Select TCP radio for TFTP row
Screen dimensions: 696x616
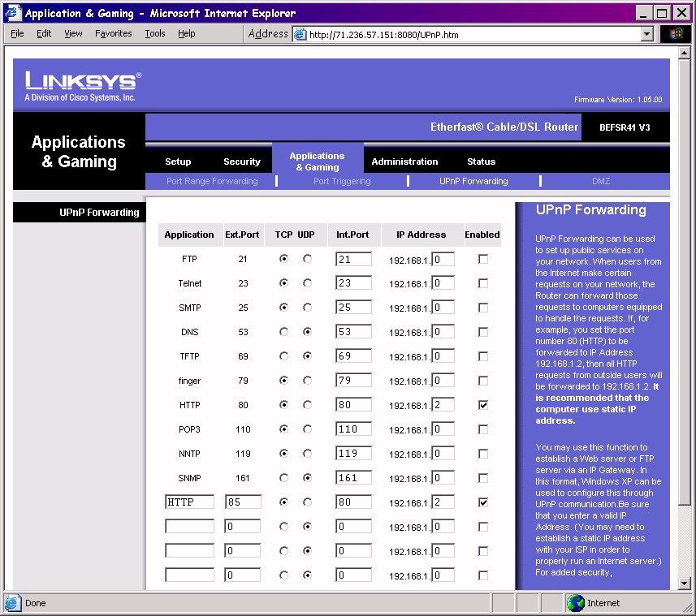[283, 356]
